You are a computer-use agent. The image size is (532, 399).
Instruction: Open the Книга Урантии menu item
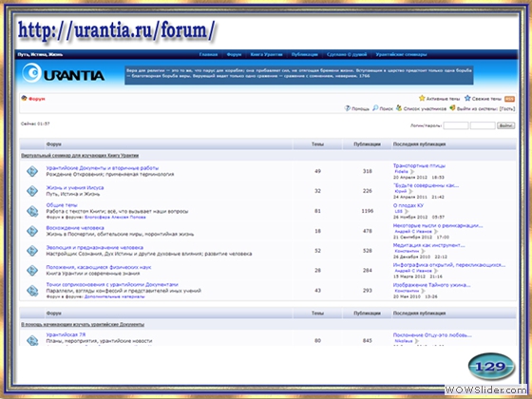[266, 54]
